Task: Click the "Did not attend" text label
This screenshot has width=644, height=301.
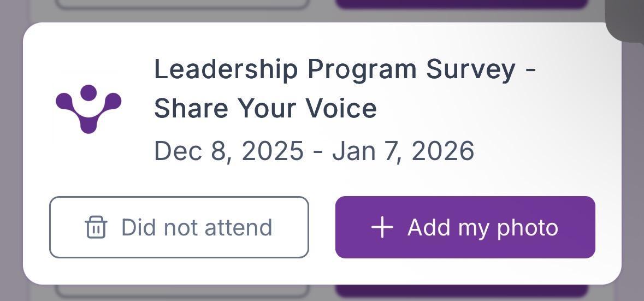Action: (197, 227)
